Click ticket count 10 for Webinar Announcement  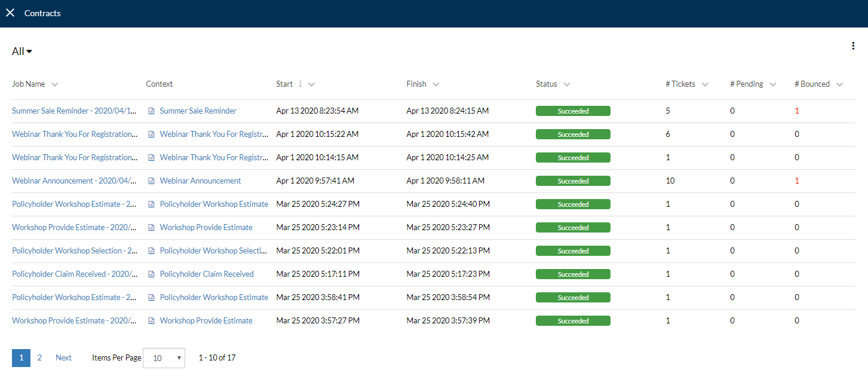click(x=670, y=181)
